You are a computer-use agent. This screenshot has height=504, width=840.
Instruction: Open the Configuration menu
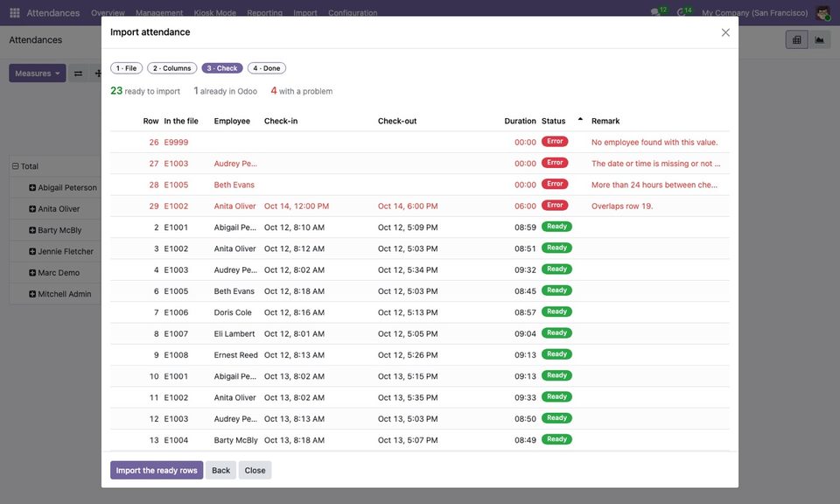point(353,13)
